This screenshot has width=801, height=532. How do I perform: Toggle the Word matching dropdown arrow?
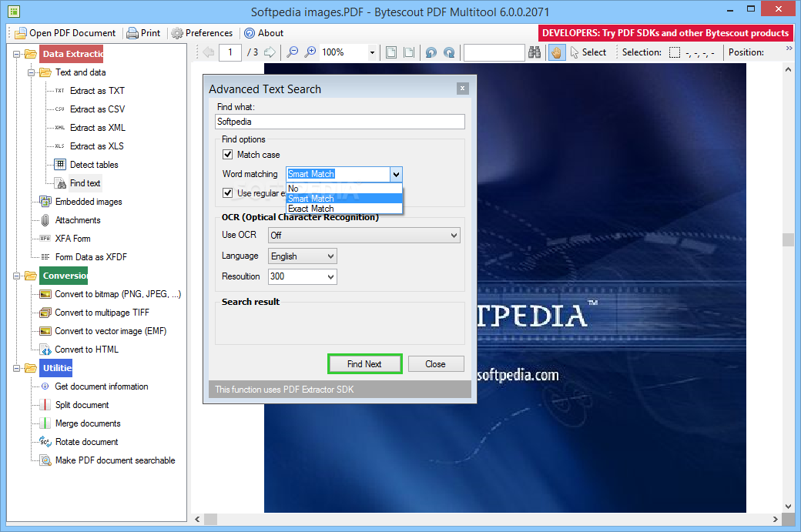coord(396,174)
